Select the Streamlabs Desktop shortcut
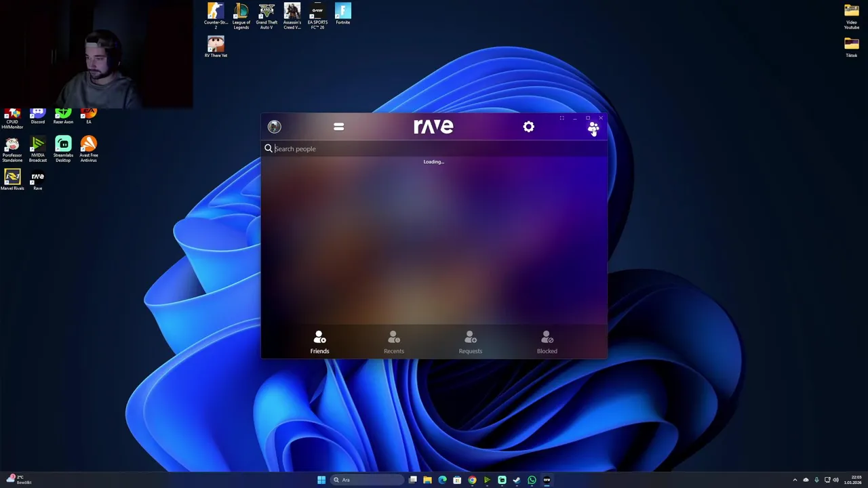Viewport: 868px width, 488px height. pyautogui.click(x=63, y=150)
